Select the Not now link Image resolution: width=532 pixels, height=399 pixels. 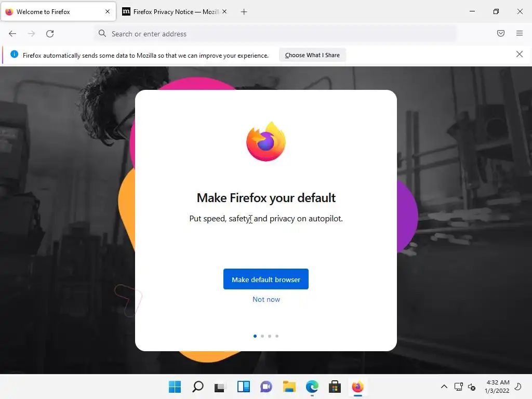tap(266, 299)
